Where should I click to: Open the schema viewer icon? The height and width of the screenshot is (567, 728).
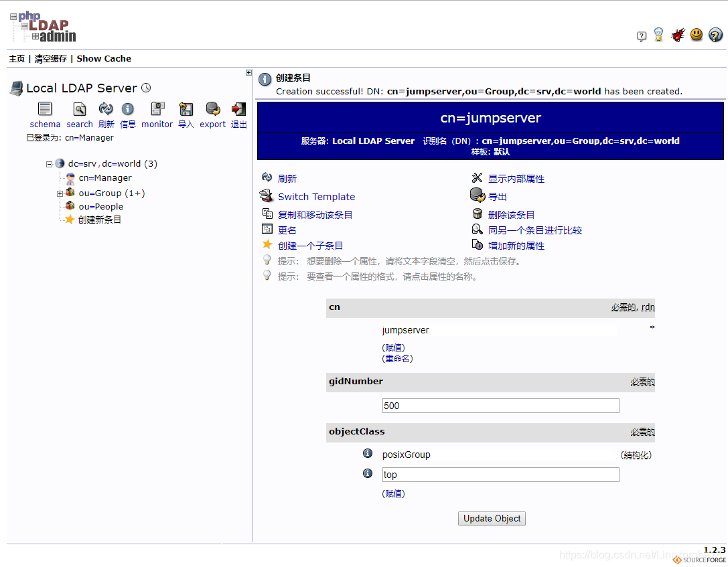pos(45,109)
